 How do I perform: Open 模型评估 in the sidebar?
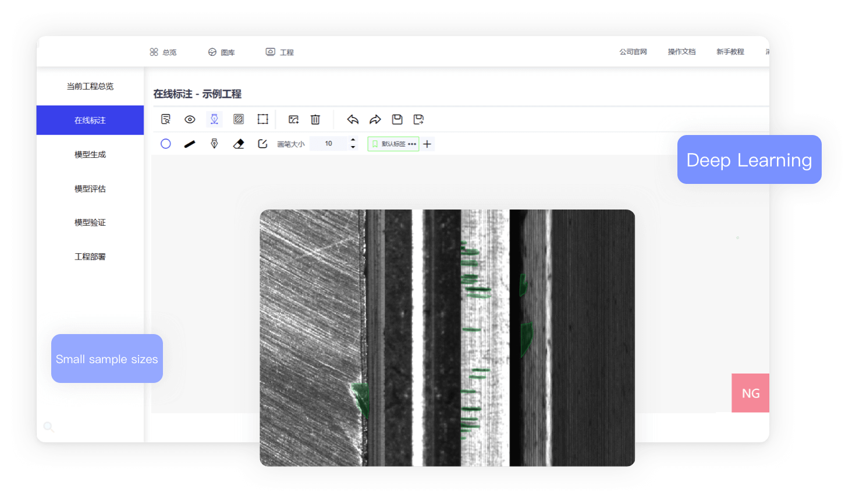[90, 189]
